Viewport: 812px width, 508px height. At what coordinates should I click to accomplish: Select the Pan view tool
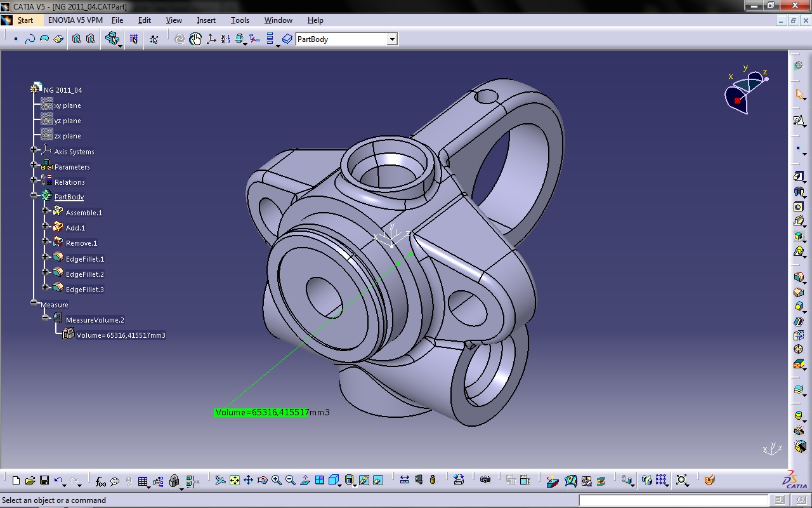coord(249,481)
